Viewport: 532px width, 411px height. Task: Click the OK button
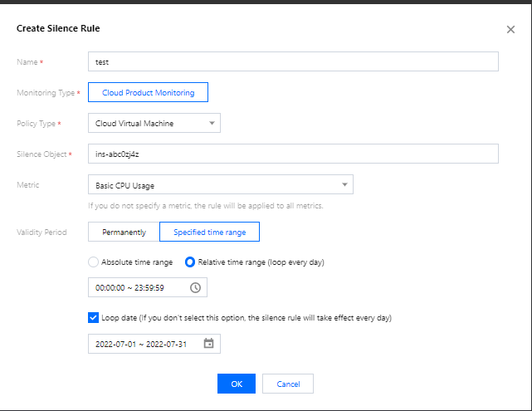click(237, 384)
